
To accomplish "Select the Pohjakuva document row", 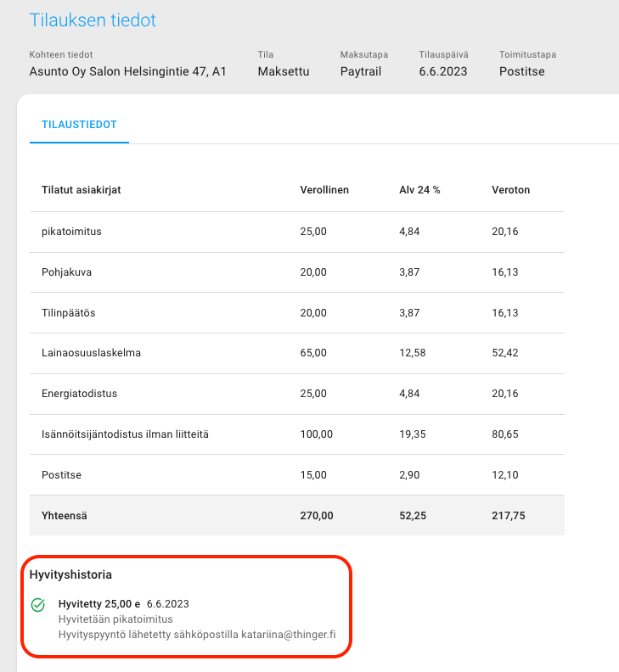I will pyautogui.click(x=297, y=272).
